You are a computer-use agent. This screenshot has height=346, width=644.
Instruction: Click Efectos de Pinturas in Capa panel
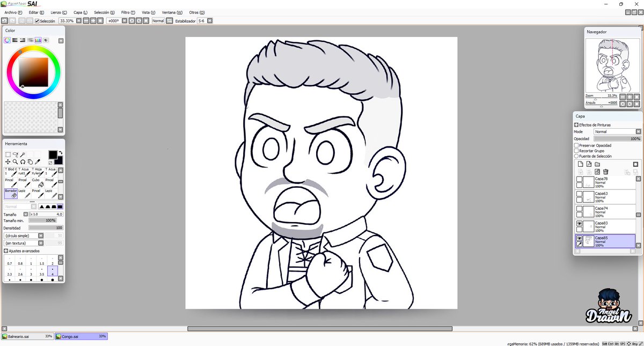pos(577,125)
